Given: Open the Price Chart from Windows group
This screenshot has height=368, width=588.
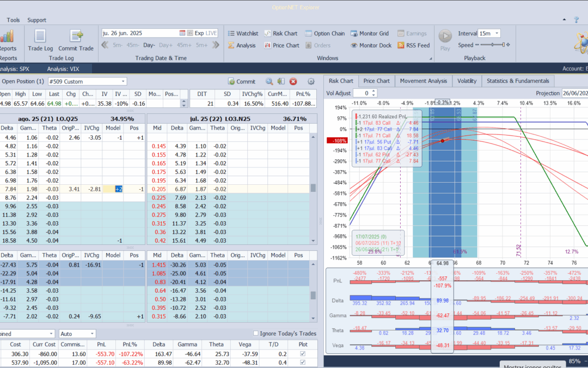Looking at the screenshot, I should pyautogui.click(x=281, y=45).
